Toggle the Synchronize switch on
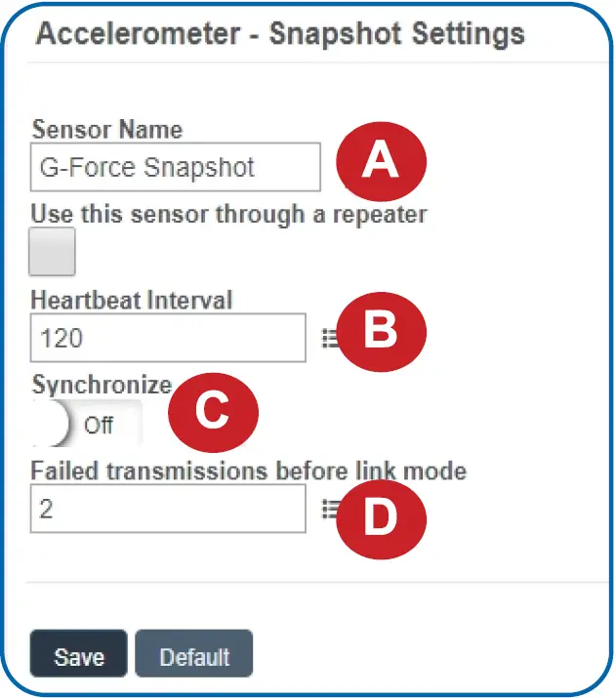 (86, 425)
